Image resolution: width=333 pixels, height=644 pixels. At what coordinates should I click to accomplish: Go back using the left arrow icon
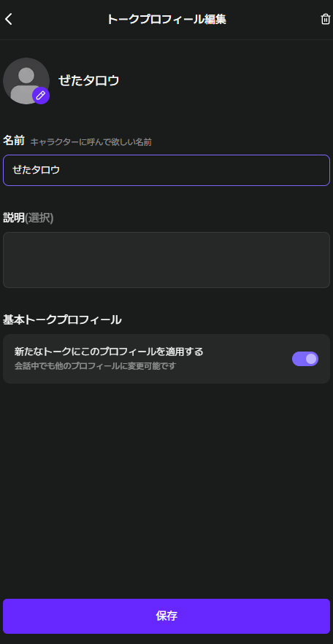9,19
